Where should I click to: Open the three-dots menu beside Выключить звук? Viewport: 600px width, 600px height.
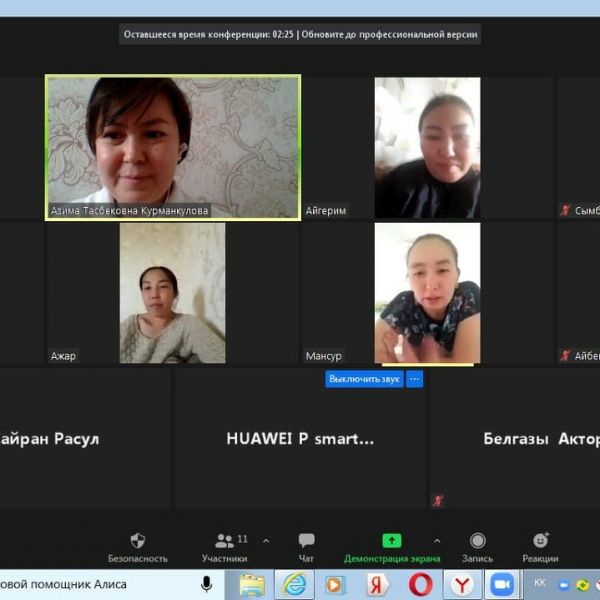[415, 379]
